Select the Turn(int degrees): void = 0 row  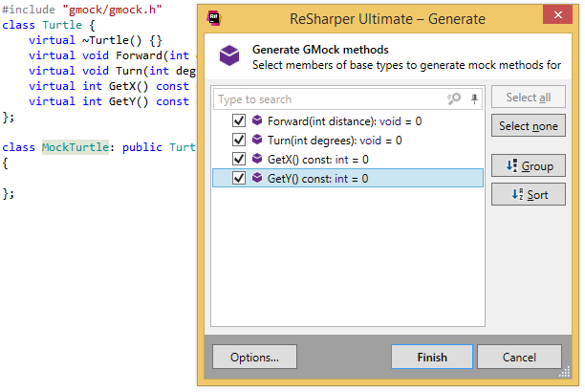(x=348, y=140)
